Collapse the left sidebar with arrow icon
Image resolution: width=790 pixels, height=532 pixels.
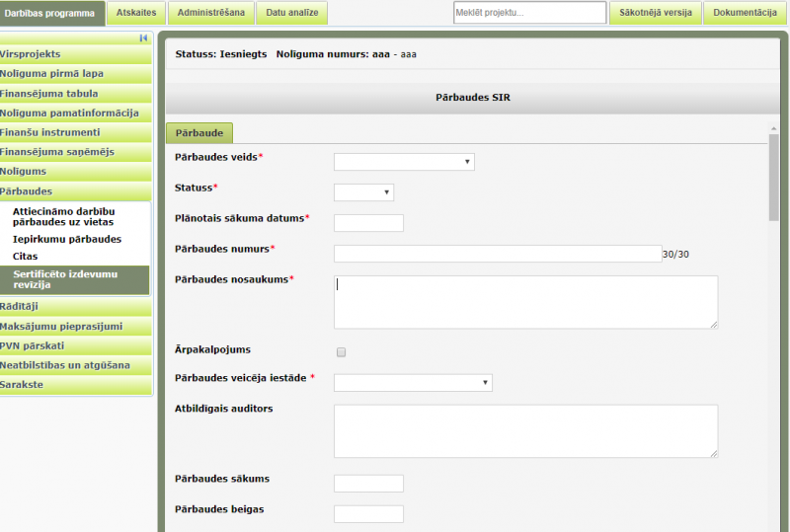pyautogui.click(x=143, y=38)
